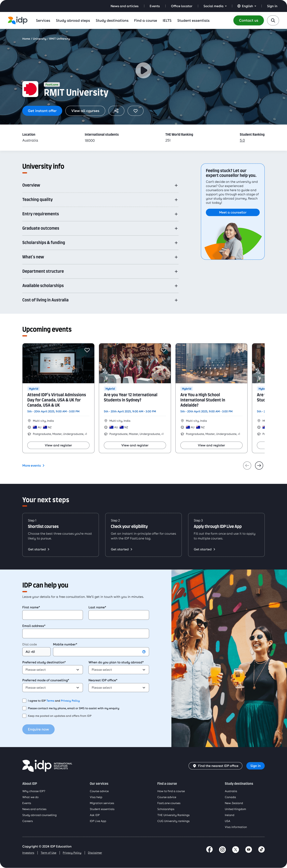Expand the What's new section

point(100,257)
